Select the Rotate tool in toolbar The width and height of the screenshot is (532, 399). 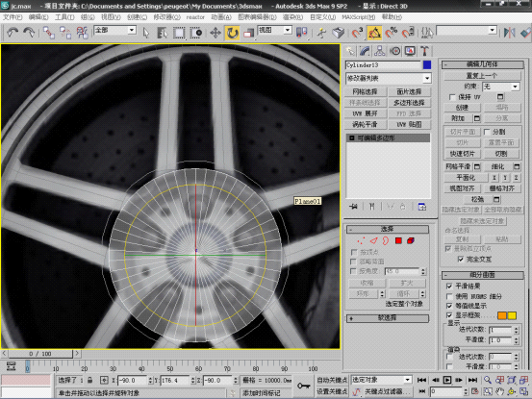tap(232, 33)
